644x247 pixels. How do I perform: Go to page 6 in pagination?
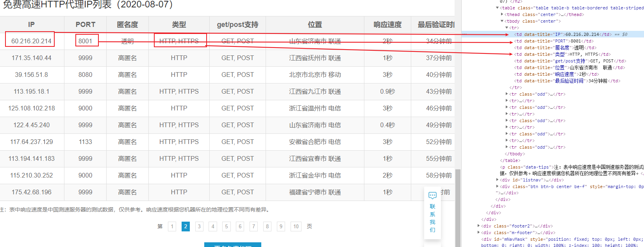click(x=240, y=226)
